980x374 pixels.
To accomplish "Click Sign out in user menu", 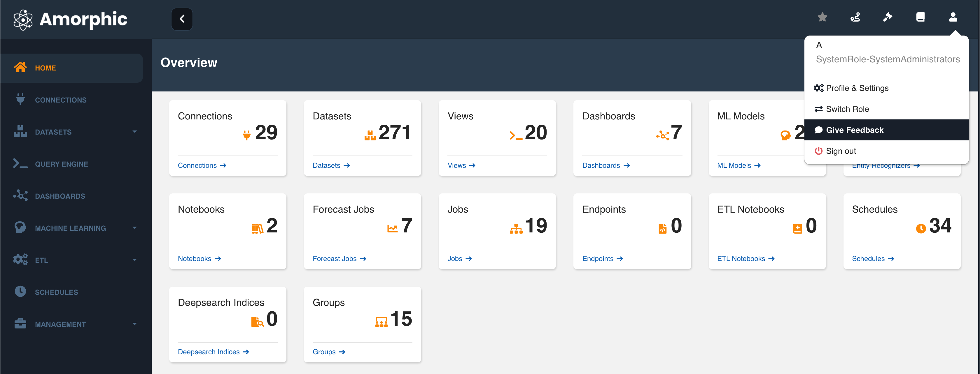I will [840, 151].
